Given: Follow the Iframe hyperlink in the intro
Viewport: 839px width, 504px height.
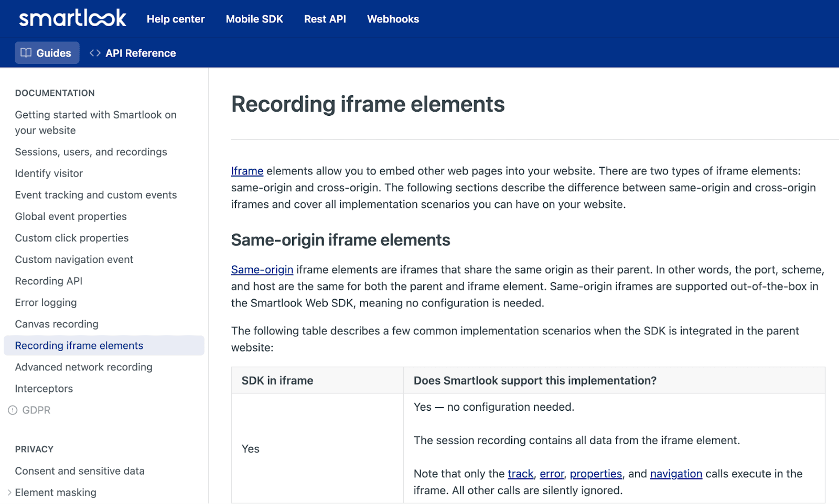Looking at the screenshot, I should 247,171.
